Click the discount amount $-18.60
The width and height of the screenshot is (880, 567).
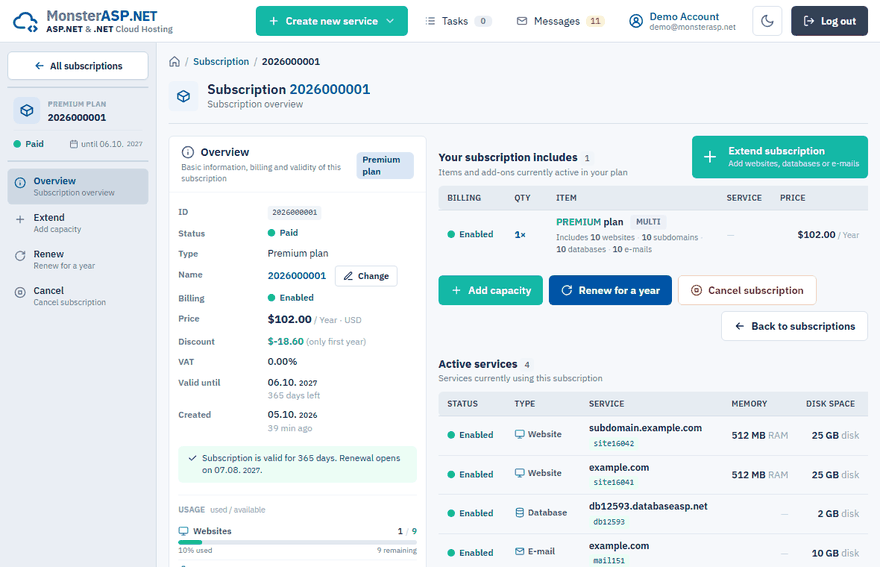point(286,341)
